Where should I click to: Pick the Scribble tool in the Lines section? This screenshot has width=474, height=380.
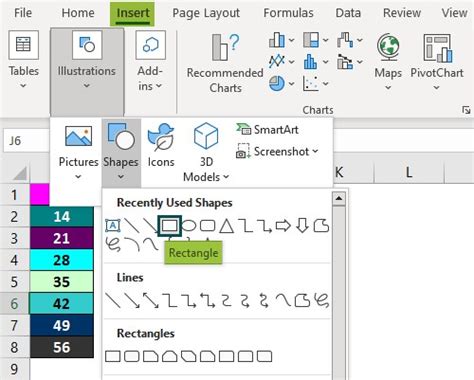tap(321, 300)
